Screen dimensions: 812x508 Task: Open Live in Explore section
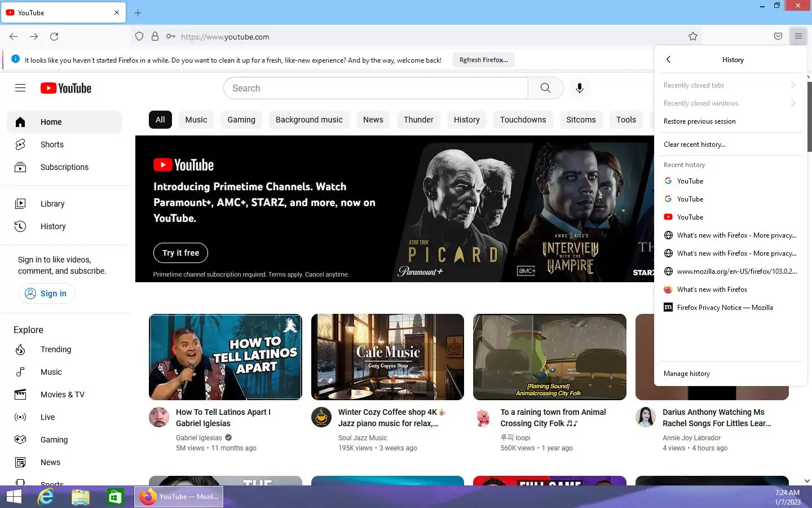[x=64, y=417]
